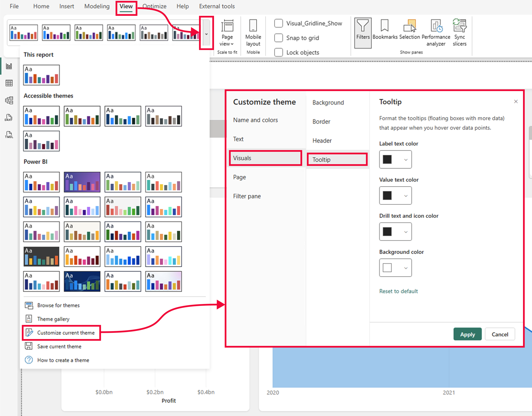This screenshot has height=416, width=532.
Task: Open the Label text color dropdown
Action: (x=406, y=159)
